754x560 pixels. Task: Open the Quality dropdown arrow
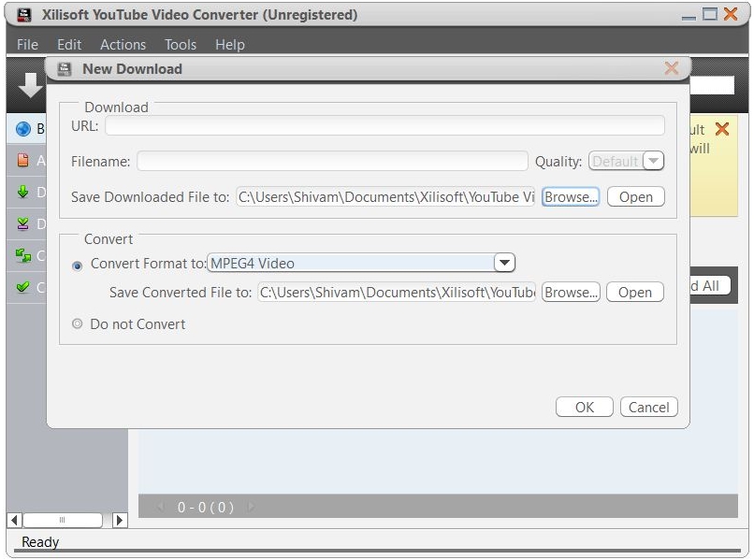[x=653, y=161]
